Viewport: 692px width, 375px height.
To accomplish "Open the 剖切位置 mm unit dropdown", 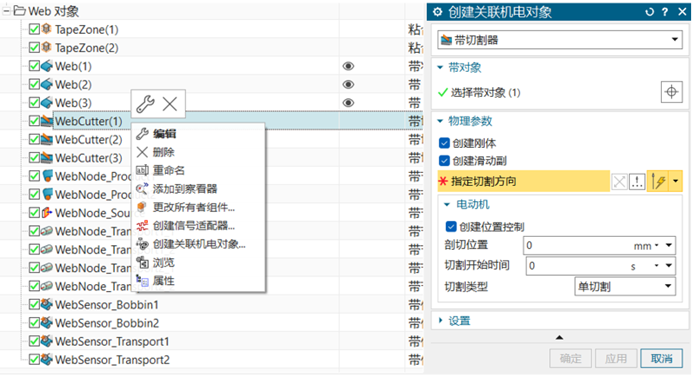I will (x=657, y=245).
